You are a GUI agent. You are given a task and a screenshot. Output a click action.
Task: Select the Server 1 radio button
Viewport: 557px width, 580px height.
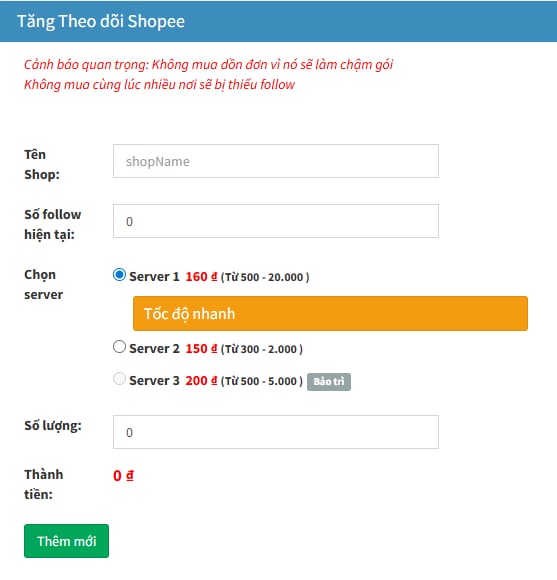point(119,275)
